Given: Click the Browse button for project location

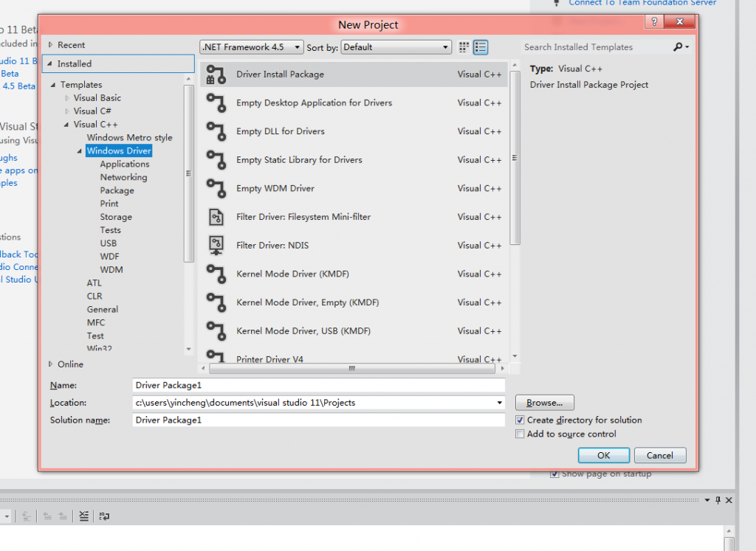Looking at the screenshot, I should pyautogui.click(x=544, y=403).
